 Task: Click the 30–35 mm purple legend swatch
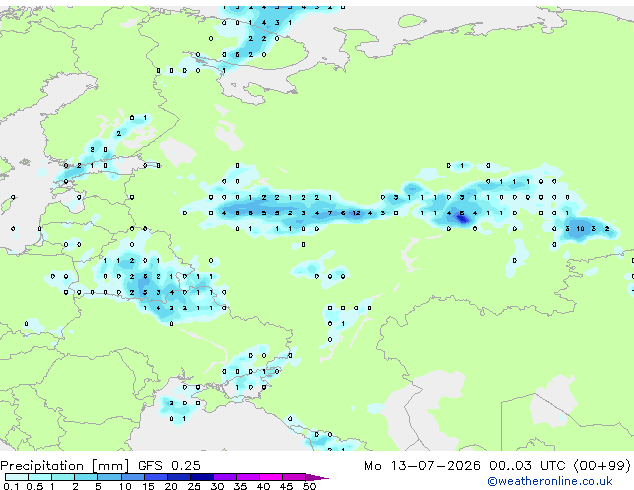tap(224, 477)
